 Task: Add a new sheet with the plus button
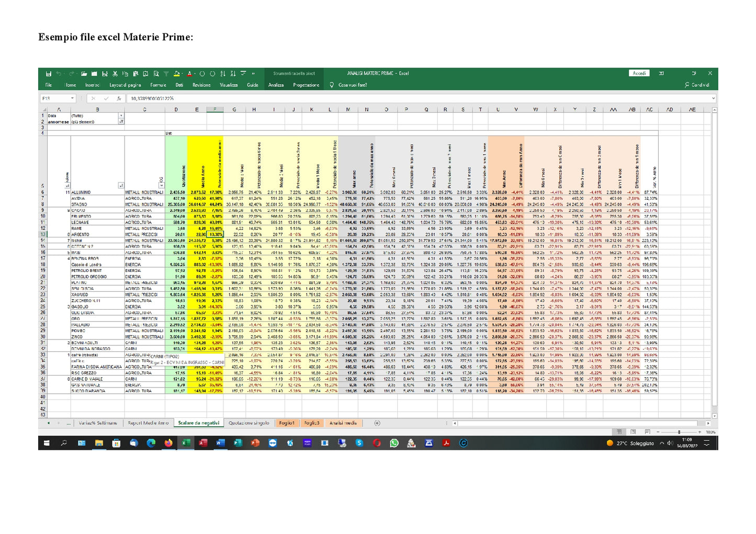coord(377,423)
